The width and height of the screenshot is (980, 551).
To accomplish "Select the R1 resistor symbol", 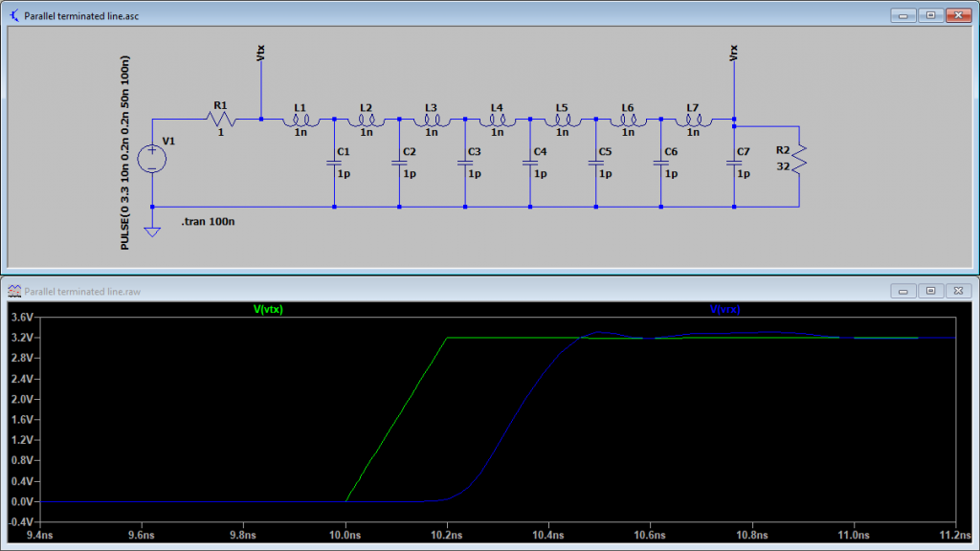I will pos(221,120).
